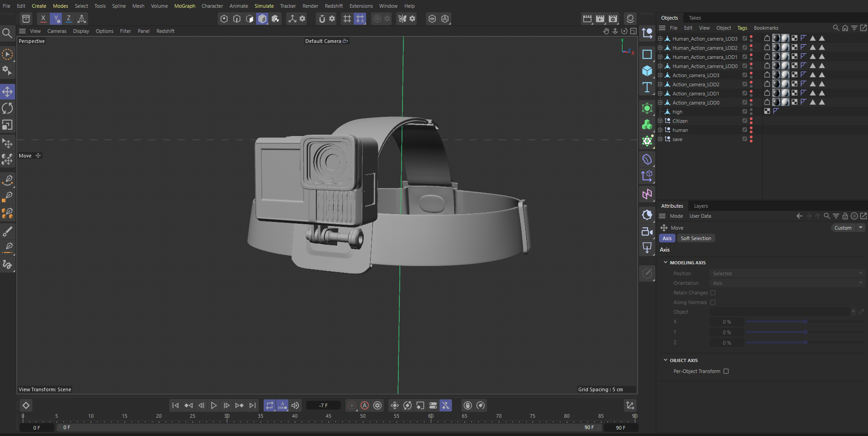This screenshot has width=868, height=436.
Task: Click the Cube primitive icon
Action: click(x=647, y=71)
